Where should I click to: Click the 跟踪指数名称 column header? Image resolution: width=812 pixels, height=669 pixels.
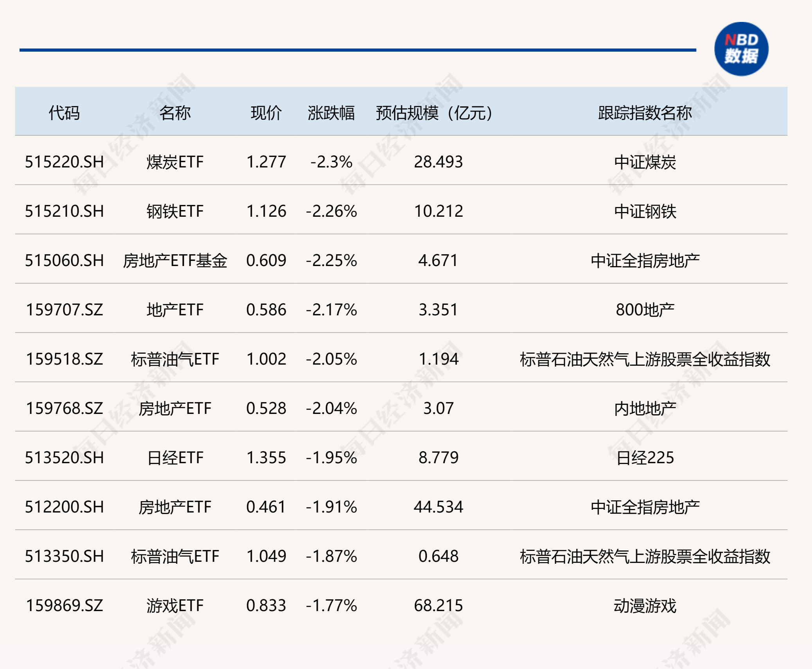pos(645,113)
